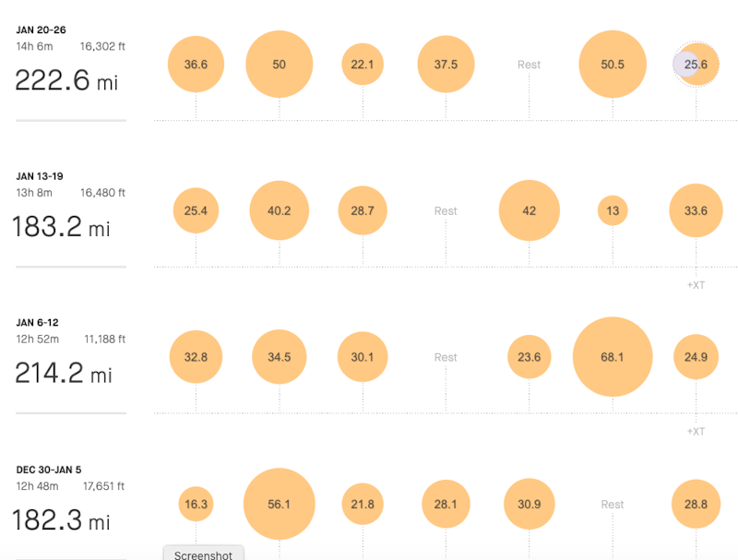Open the 22.1 mile activity bubble
The width and height of the screenshot is (738, 560).
coord(363,65)
